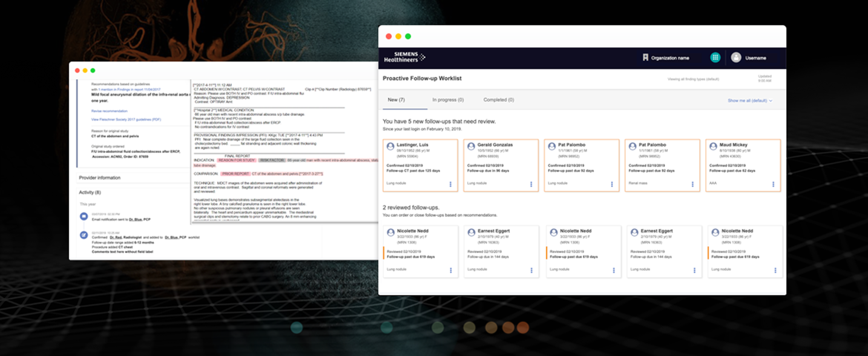Open the Gerald Gonzalas follow-up card
The width and height of the screenshot is (868, 356).
(x=501, y=165)
